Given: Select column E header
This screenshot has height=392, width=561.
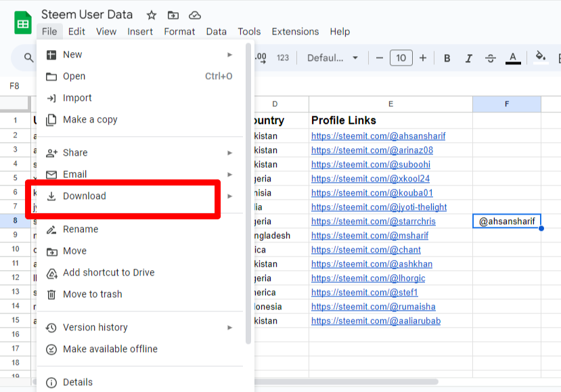Looking at the screenshot, I should [390, 104].
